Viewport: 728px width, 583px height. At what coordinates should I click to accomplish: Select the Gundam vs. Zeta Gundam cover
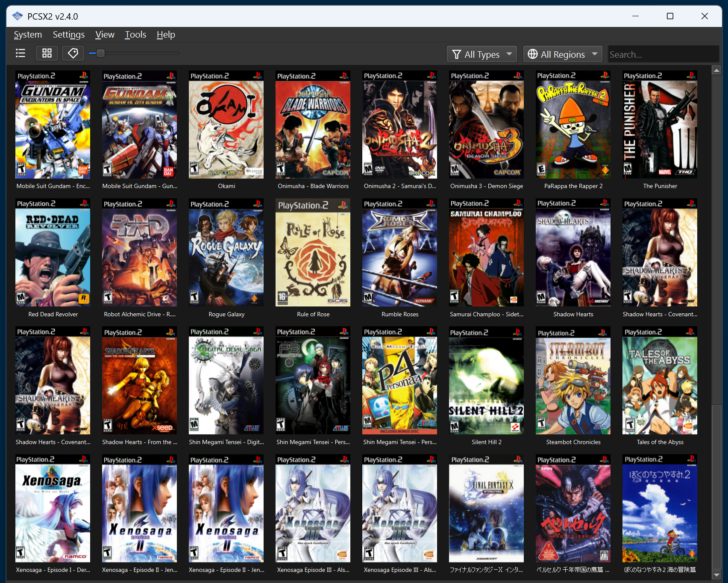(x=140, y=124)
